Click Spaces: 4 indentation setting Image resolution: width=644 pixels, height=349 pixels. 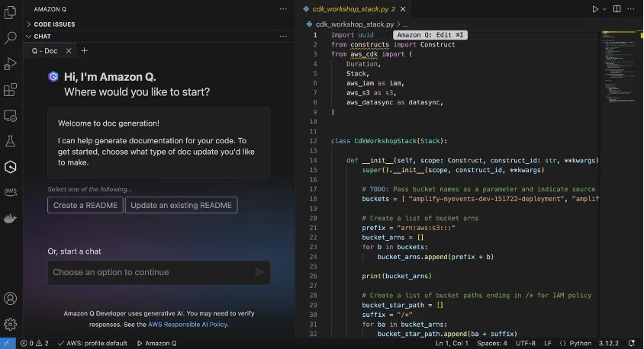click(x=491, y=343)
